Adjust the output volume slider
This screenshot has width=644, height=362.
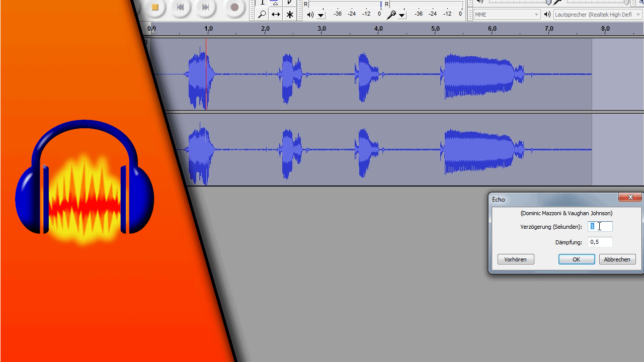click(549, 2)
